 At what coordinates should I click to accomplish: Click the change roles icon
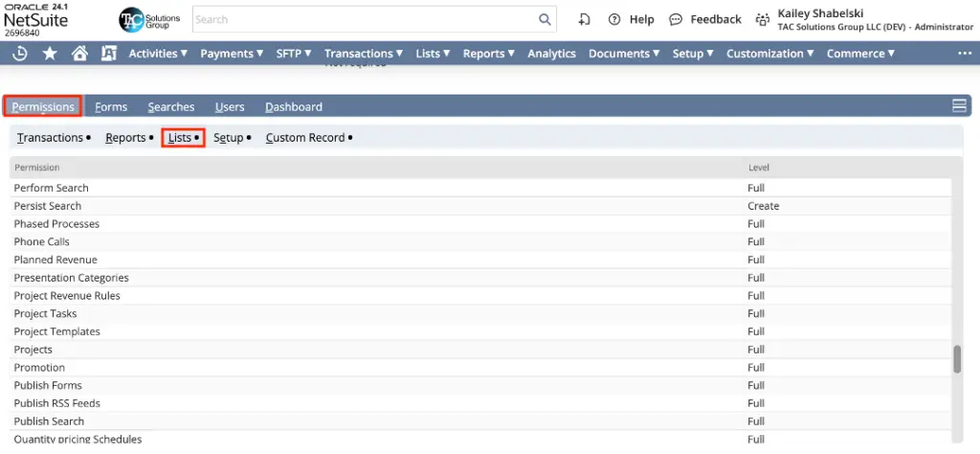[762, 19]
